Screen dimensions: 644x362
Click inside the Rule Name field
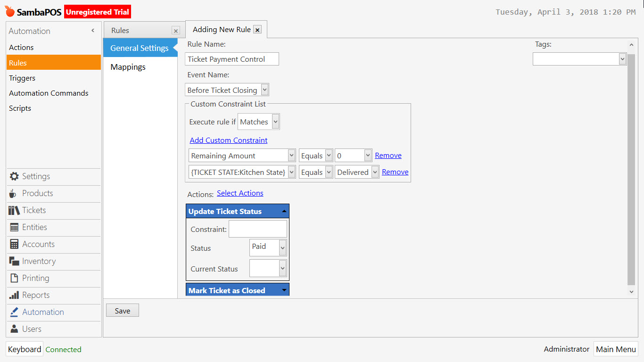[x=231, y=59]
